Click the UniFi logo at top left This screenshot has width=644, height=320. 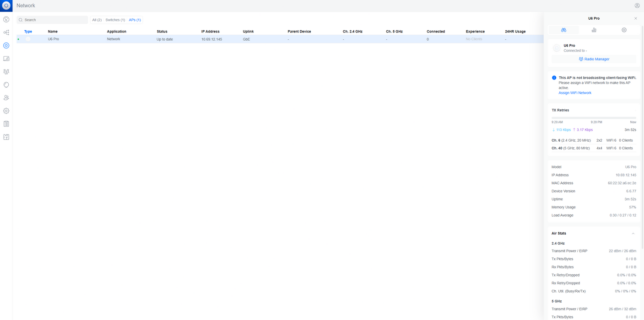pos(6,5)
